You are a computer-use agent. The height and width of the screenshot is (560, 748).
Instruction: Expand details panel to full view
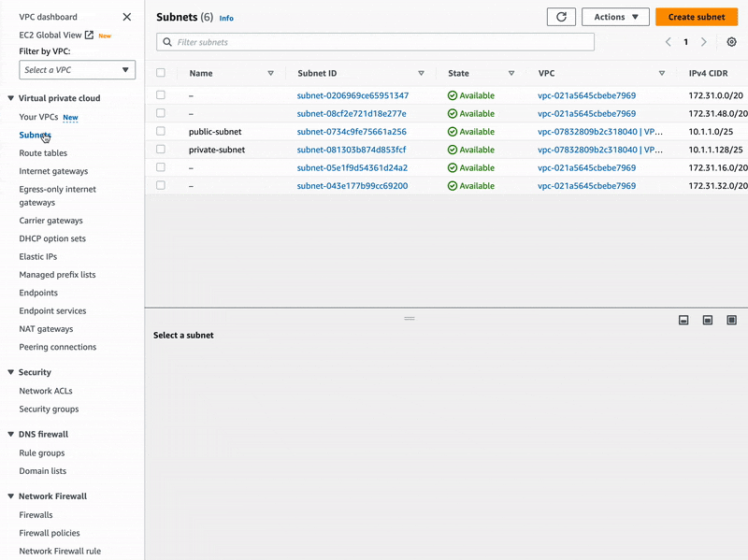tap(731, 320)
